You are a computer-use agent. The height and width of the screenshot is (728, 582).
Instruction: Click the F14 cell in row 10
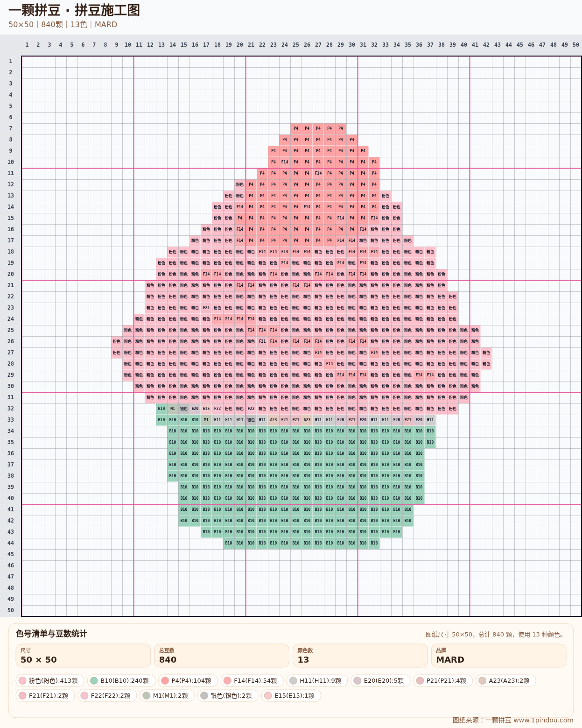pyautogui.click(x=285, y=162)
